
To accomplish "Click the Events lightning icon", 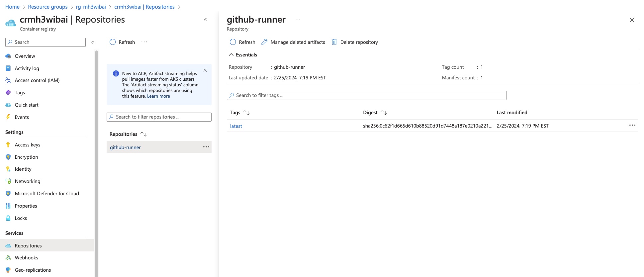I will (x=8, y=117).
